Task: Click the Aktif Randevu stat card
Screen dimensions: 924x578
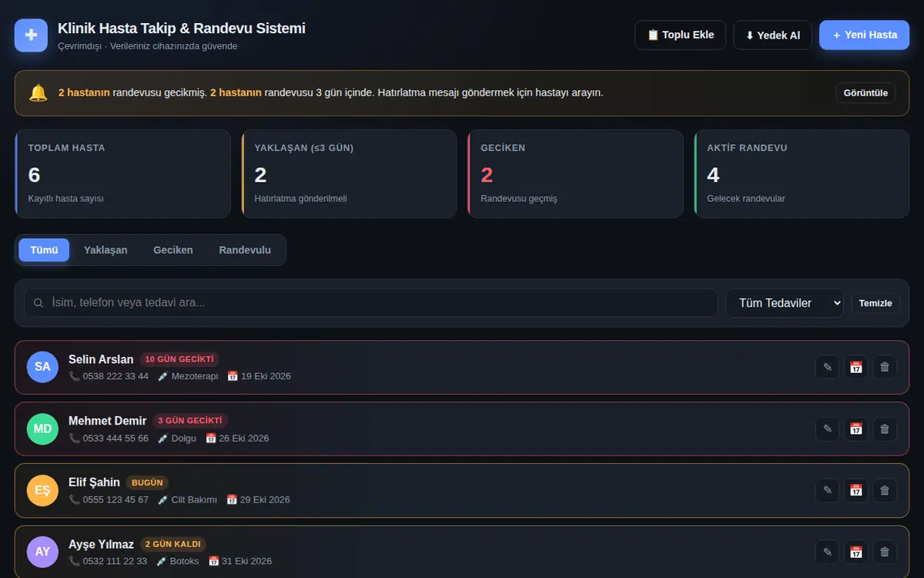Action: pos(802,173)
